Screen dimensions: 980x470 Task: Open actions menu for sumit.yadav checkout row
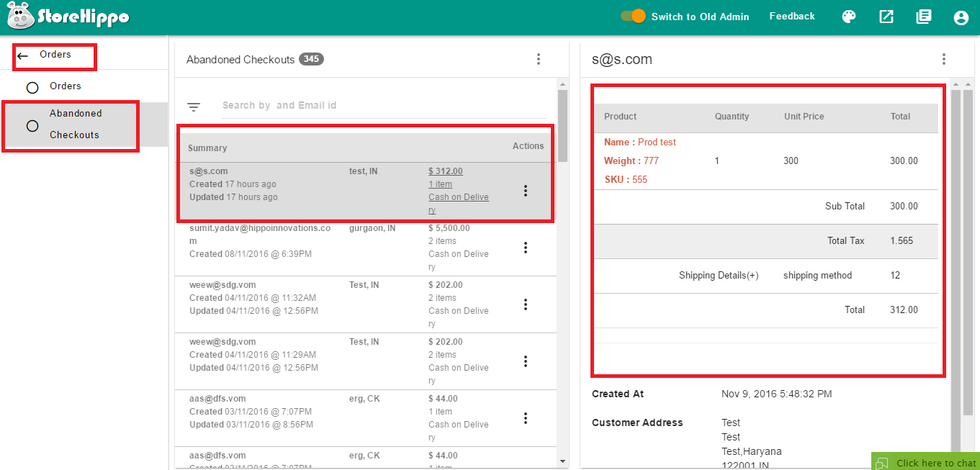[526, 248]
